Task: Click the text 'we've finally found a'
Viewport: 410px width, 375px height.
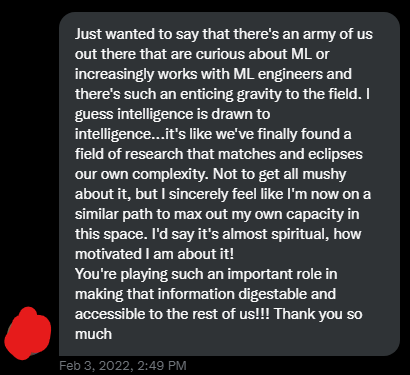Action: (283, 134)
